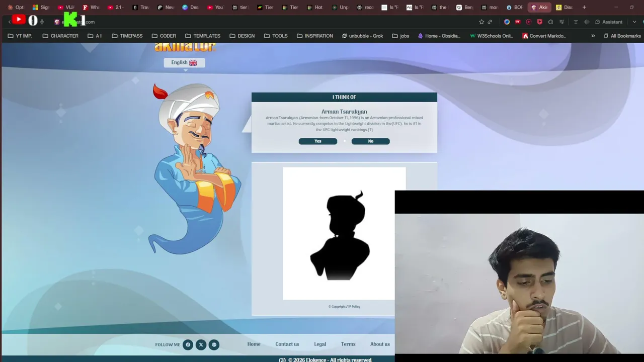Bookmark this page with the star icon
This screenshot has height=362, width=644.
coord(481,22)
